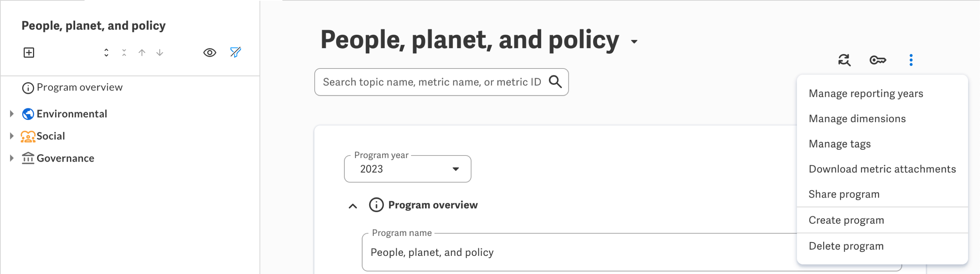The width and height of the screenshot is (980, 274).
Task: Open the three-dot overflow menu
Action: (x=911, y=60)
